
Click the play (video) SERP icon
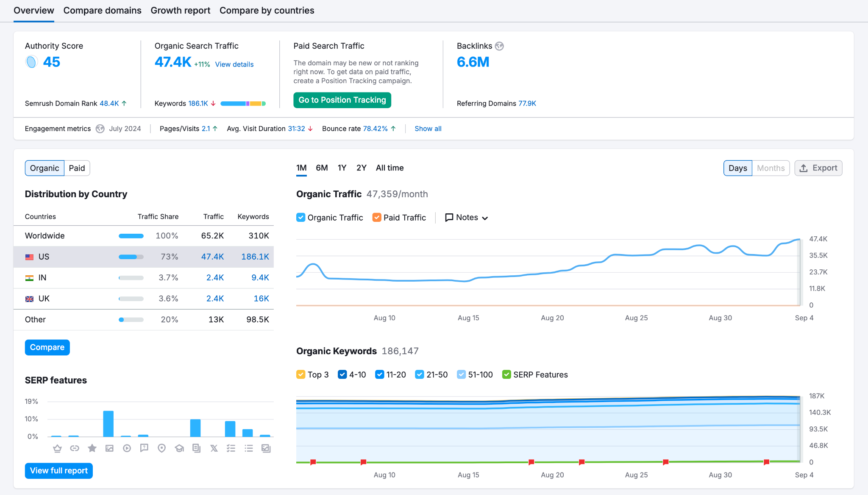[x=127, y=448]
